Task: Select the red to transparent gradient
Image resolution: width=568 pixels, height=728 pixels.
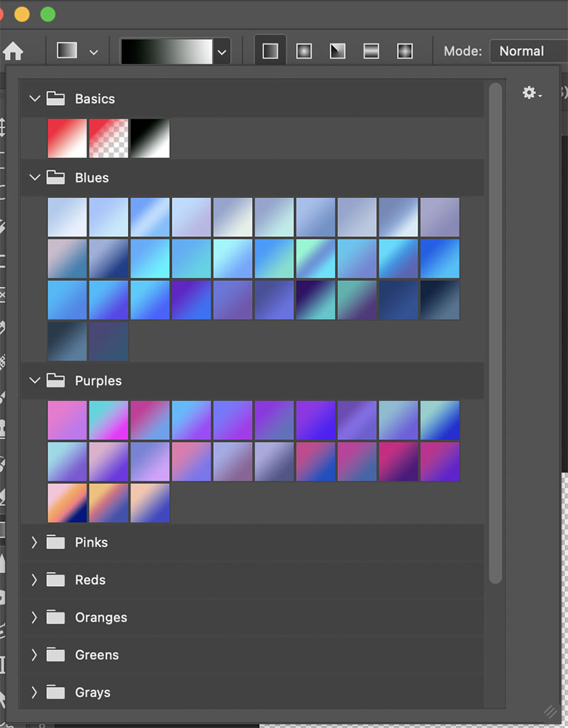Action: click(x=109, y=138)
